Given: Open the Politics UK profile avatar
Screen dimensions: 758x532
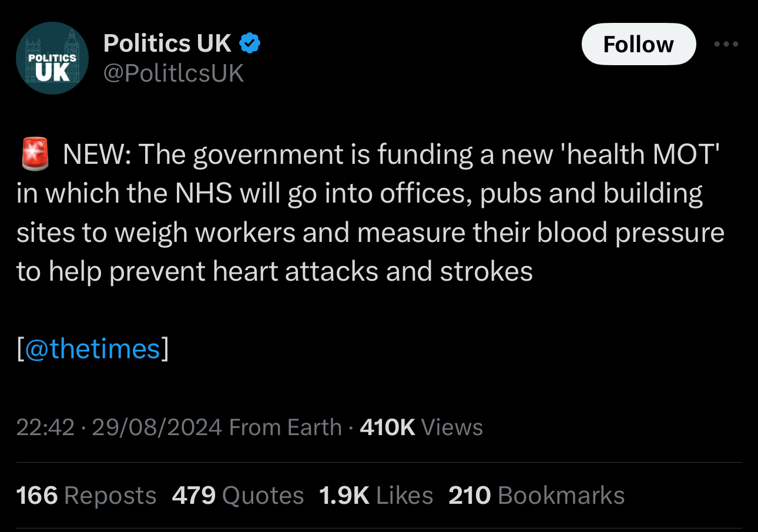Looking at the screenshot, I should [52, 58].
